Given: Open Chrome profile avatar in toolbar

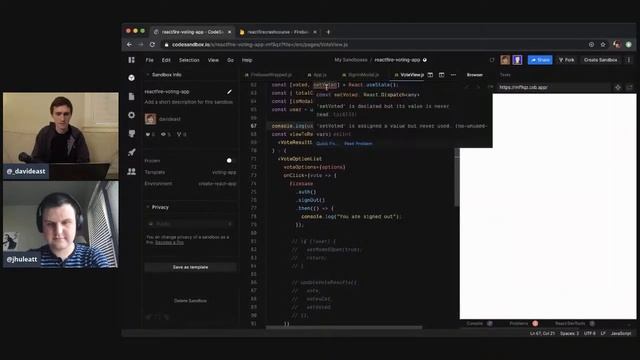Looking at the screenshot, I should (x=616, y=44).
